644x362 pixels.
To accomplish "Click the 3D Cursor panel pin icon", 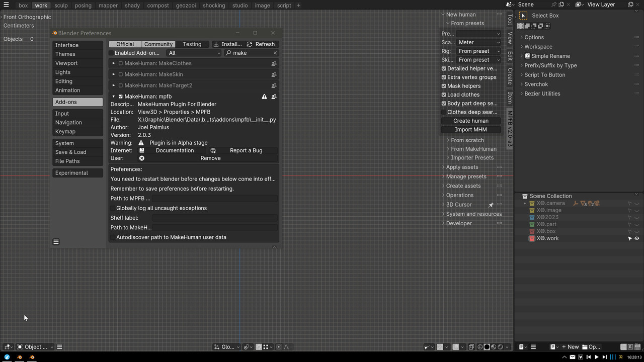I will pos(491,205).
